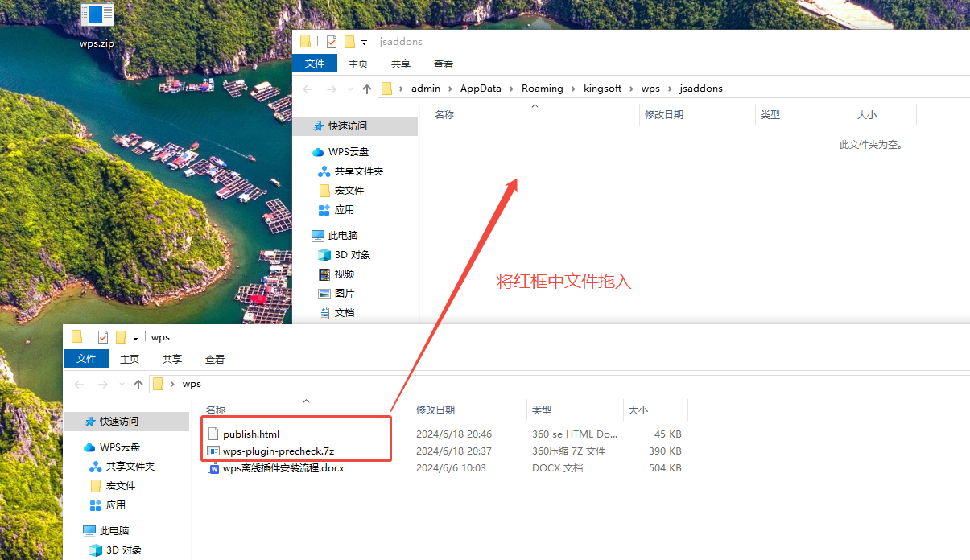Select the wps-plugin-precheck.7z archive
Image resolution: width=970 pixels, height=560 pixels.
tap(278, 451)
